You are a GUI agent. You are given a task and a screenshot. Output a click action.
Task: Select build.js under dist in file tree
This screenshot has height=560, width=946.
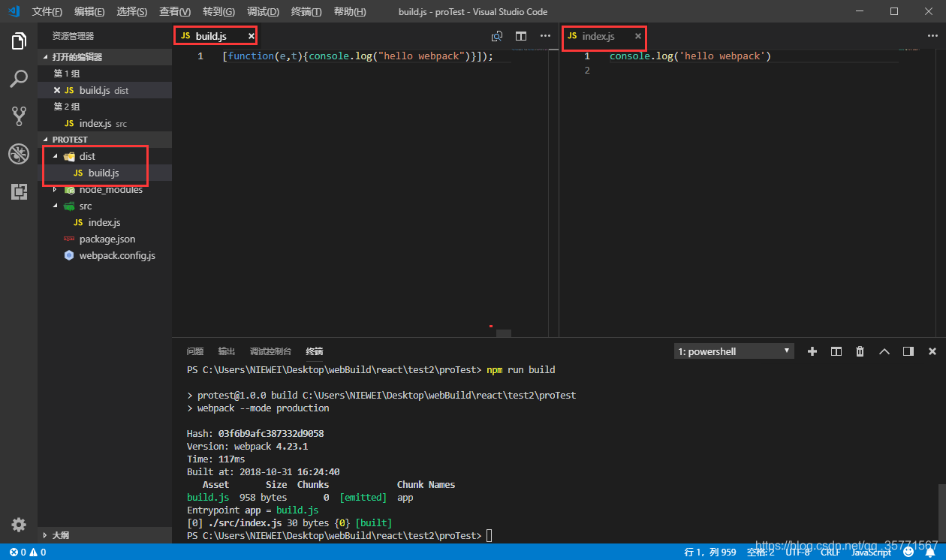[104, 173]
